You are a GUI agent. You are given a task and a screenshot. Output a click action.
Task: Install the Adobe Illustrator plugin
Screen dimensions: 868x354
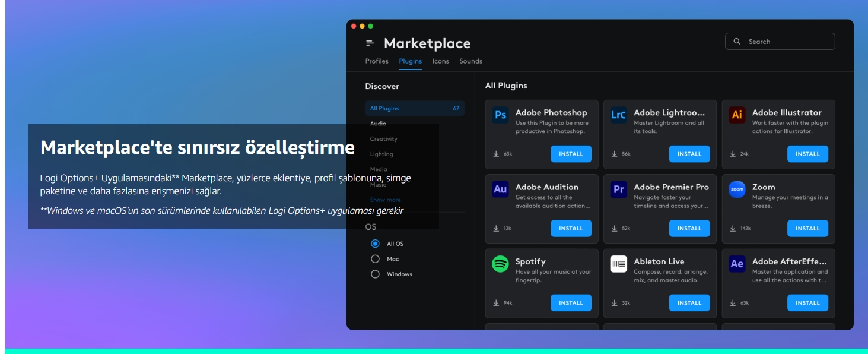[x=807, y=154]
